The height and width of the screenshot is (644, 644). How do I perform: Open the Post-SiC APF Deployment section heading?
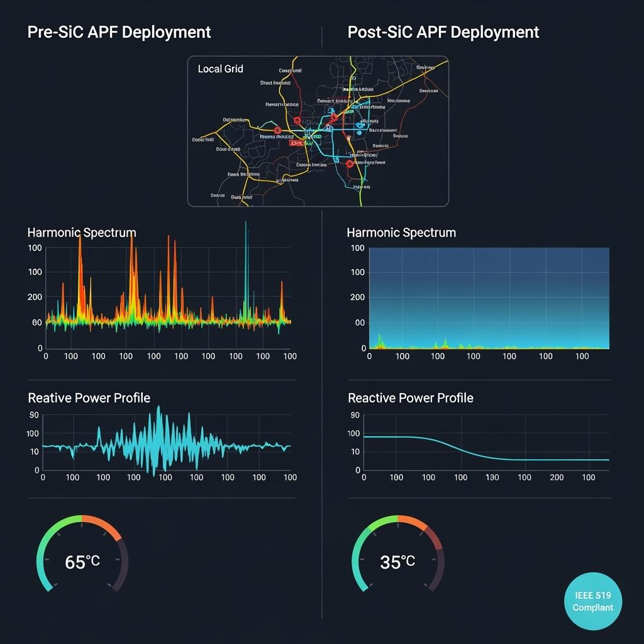tap(443, 33)
